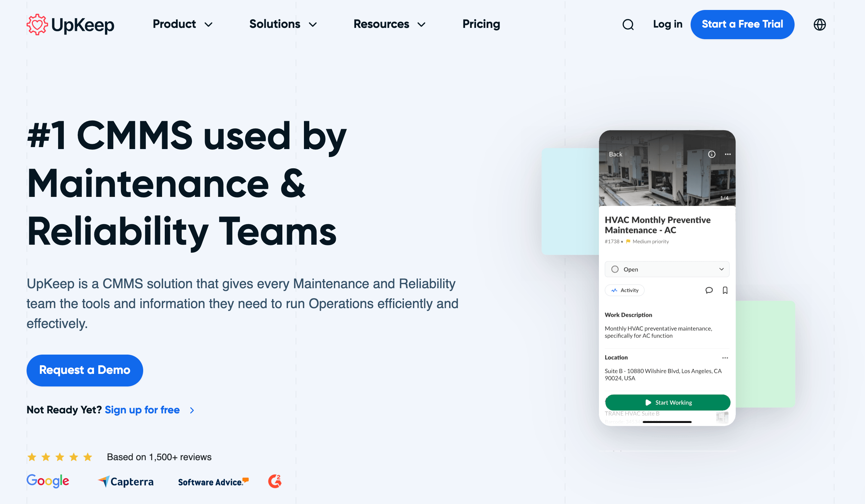
Task: Click the work order number #1738
Action: (x=612, y=241)
